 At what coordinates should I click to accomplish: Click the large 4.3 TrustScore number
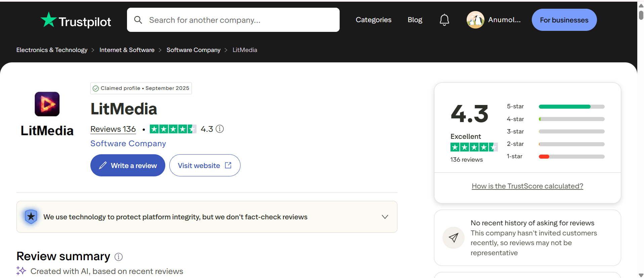tap(469, 114)
